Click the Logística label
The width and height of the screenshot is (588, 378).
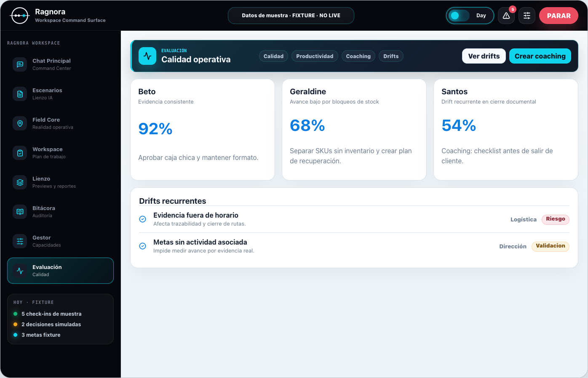(524, 219)
